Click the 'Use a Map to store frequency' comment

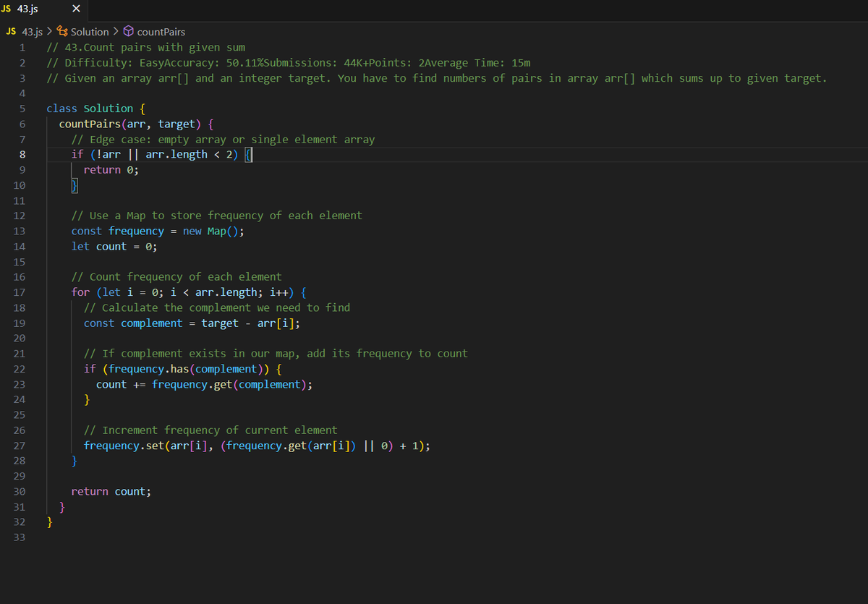tap(217, 216)
